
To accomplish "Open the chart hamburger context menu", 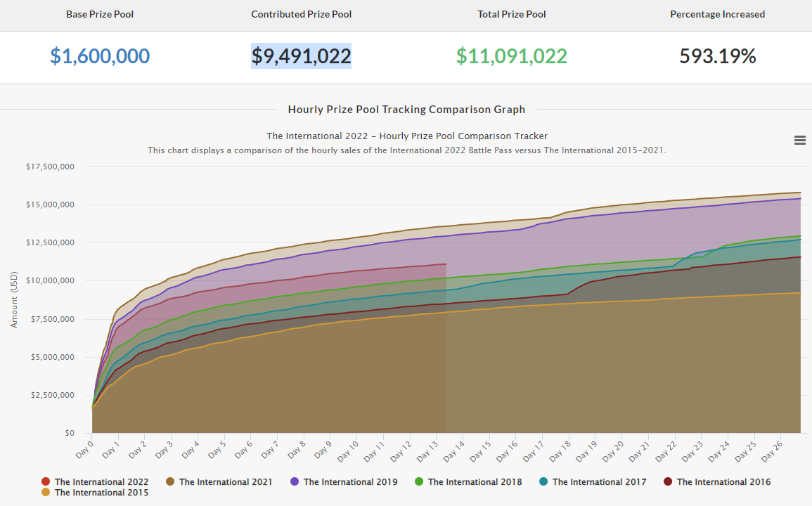I will [x=799, y=140].
